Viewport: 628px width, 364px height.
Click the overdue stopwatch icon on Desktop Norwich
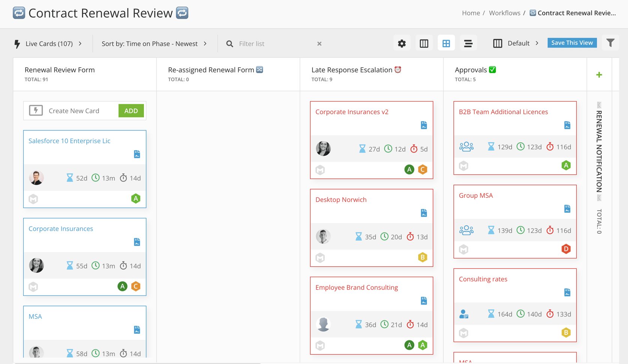click(x=411, y=237)
